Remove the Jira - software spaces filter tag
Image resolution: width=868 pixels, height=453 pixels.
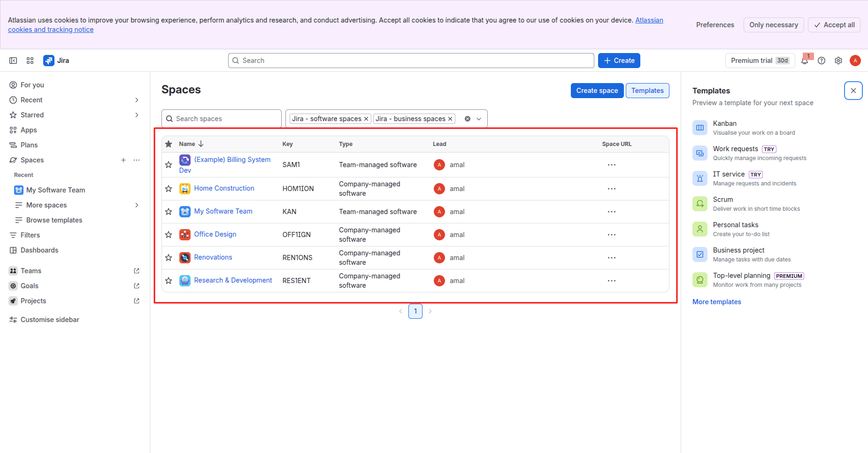coord(366,119)
